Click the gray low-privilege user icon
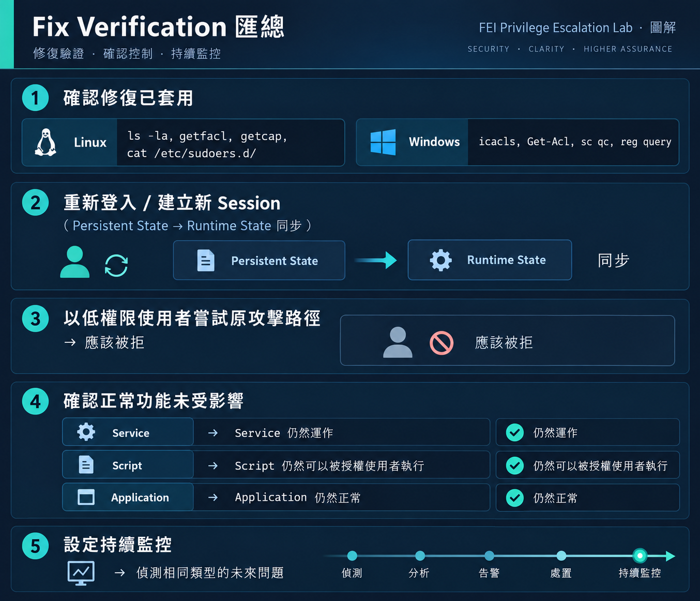This screenshot has height=601, width=700. click(398, 342)
